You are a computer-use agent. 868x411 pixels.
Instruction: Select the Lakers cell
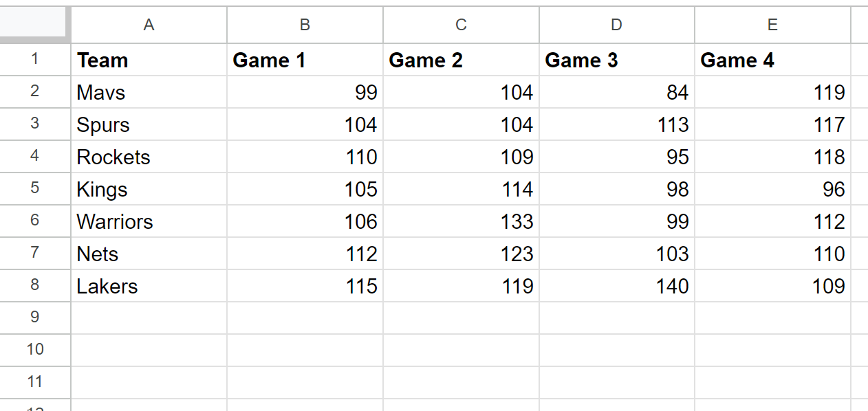149,286
